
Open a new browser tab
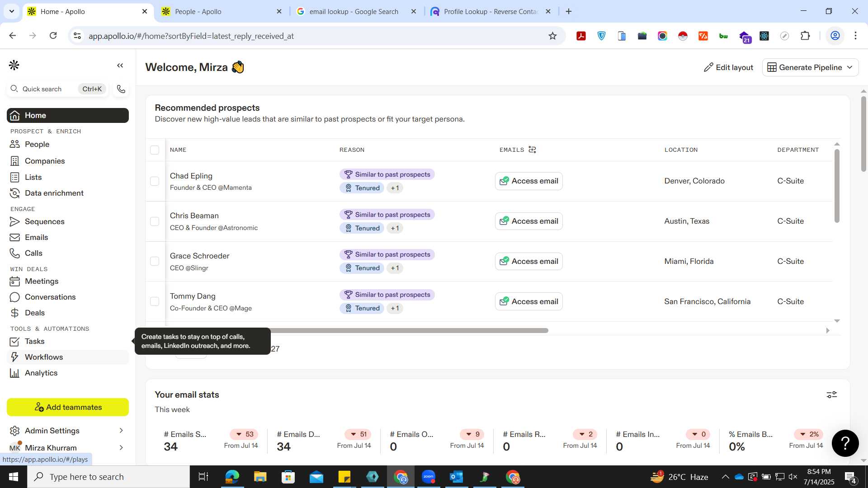(x=569, y=11)
